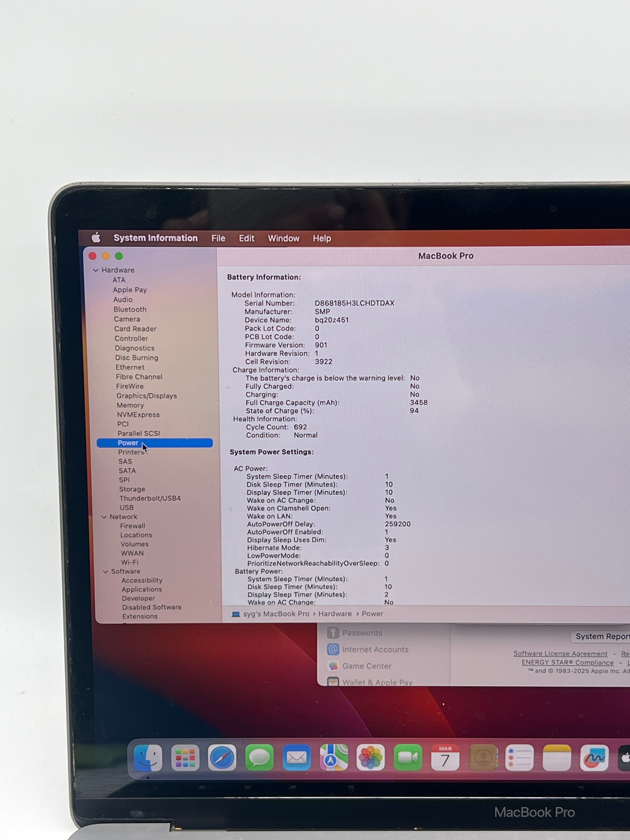Click Passwords icon in System Settings window
The image size is (630, 840).
[x=333, y=633]
